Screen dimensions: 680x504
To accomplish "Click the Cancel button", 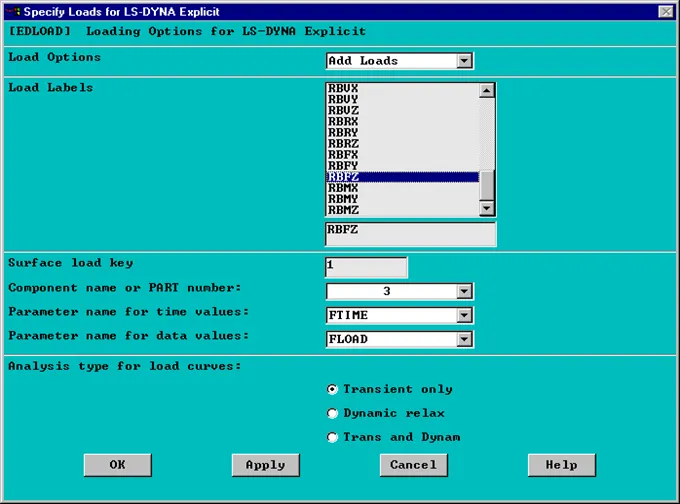I will coord(414,465).
